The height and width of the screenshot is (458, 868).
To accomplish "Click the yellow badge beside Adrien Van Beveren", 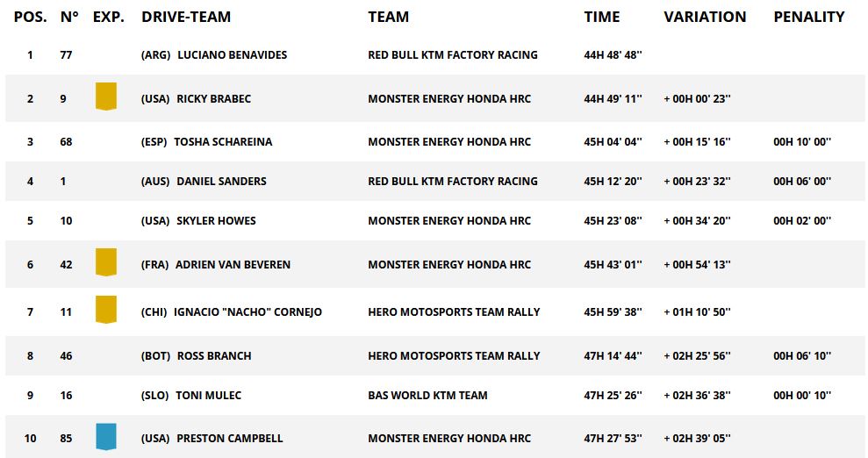I will point(105,262).
